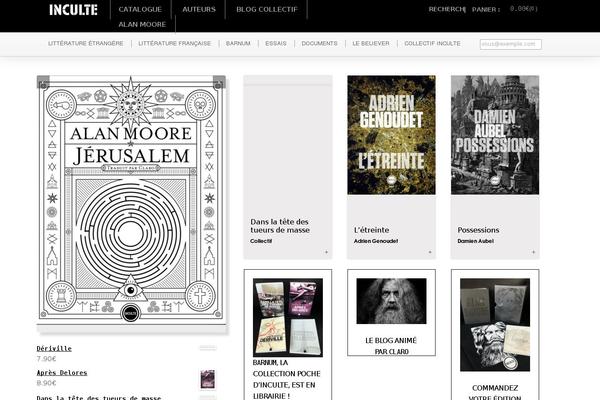Open the Dériville product link
The image size is (600, 400).
pyautogui.click(x=54, y=348)
